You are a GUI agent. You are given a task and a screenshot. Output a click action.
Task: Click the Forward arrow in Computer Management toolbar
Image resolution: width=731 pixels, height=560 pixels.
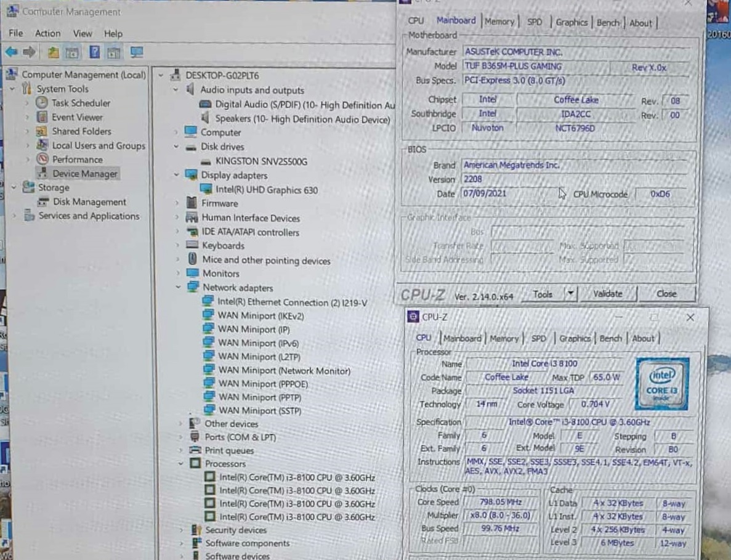click(x=29, y=52)
